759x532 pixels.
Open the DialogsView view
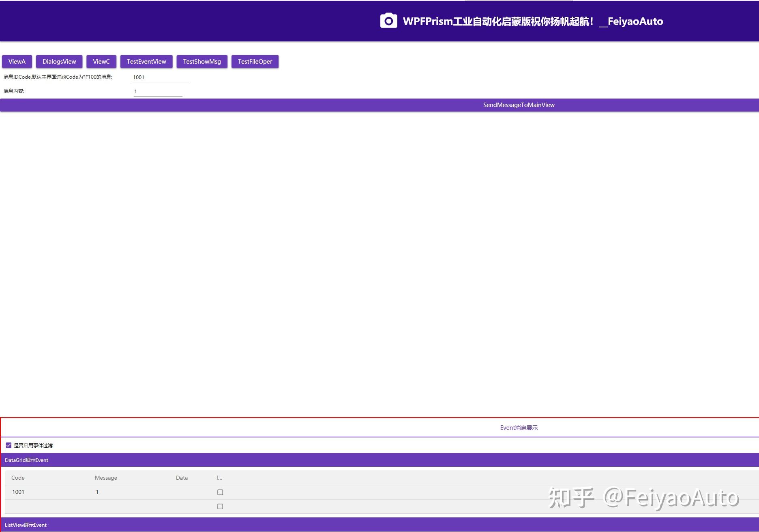click(59, 62)
